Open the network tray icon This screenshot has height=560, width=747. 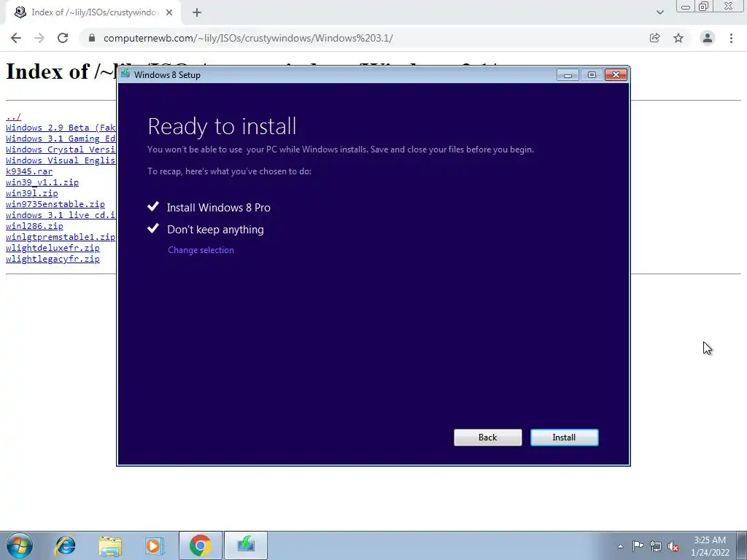[656, 546]
